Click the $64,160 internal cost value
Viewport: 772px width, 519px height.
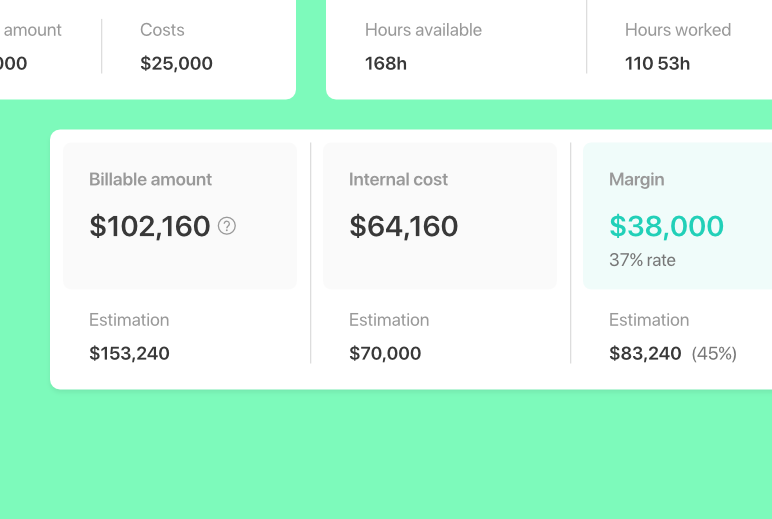pyautogui.click(x=404, y=226)
